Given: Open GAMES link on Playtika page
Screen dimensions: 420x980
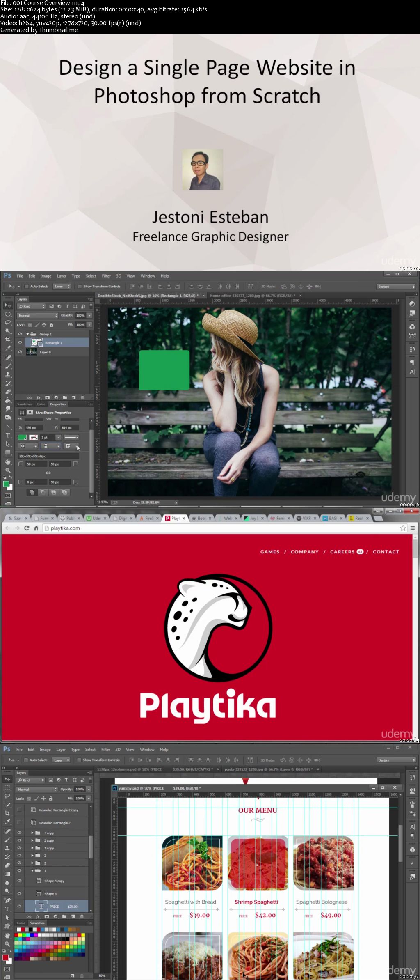Looking at the screenshot, I should coord(270,552).
